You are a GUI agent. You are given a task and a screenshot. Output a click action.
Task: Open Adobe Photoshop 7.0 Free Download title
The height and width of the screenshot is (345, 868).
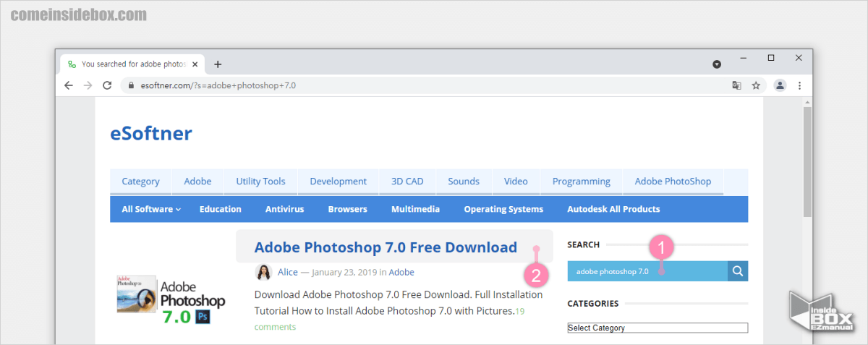tap(386, 247)
